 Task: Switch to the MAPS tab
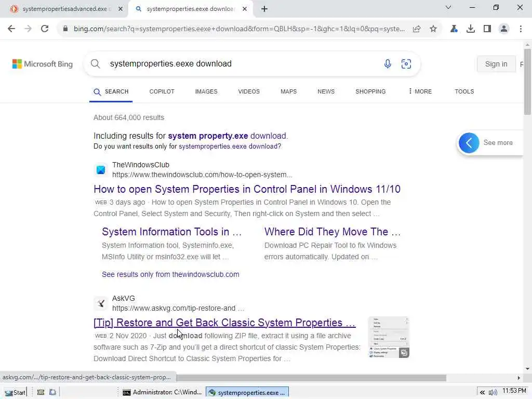pos(289,91)
